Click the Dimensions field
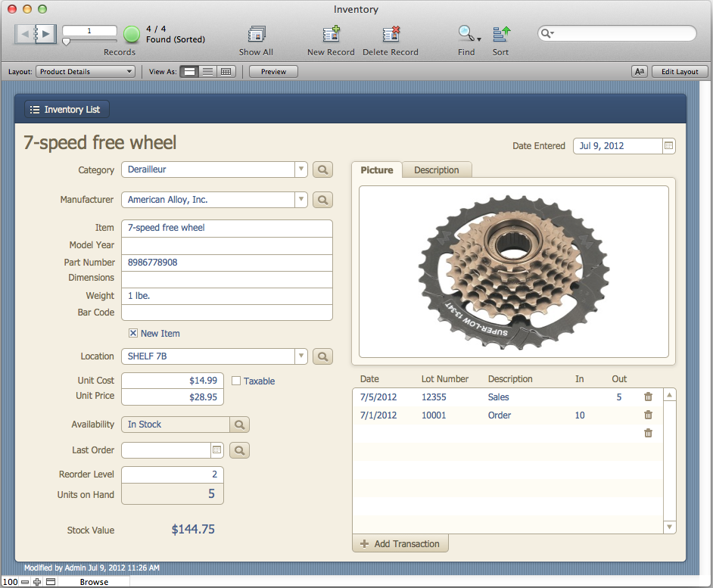This screenshot has width=713, height=588. [227, 279]
